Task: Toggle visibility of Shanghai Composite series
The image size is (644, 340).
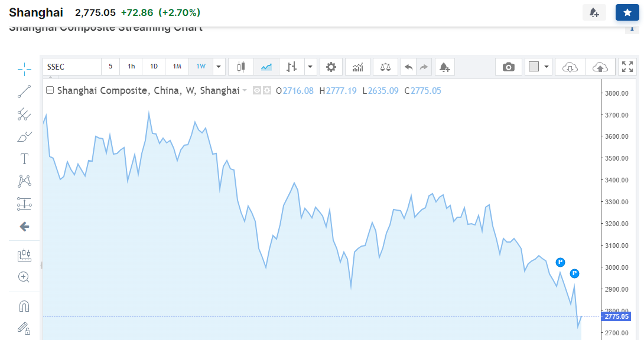Action: [x=256, y=91]
